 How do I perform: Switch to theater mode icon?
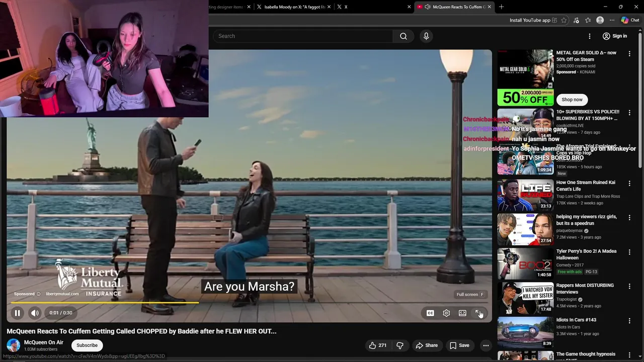(462, 313)
